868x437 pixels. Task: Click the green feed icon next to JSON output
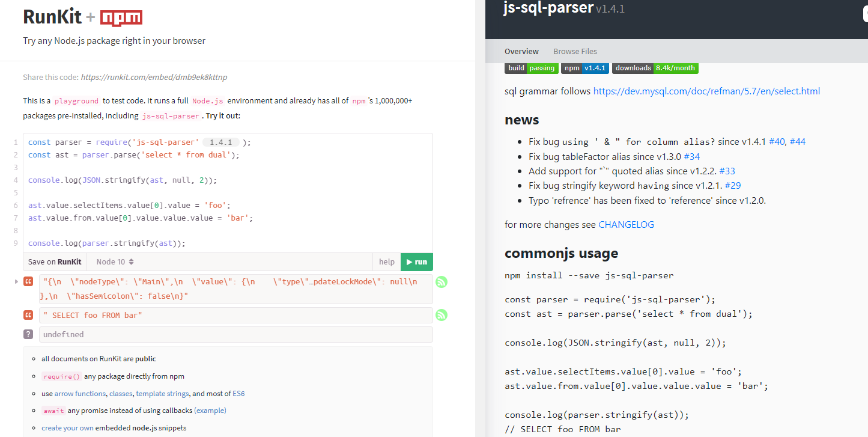(442, 282)
